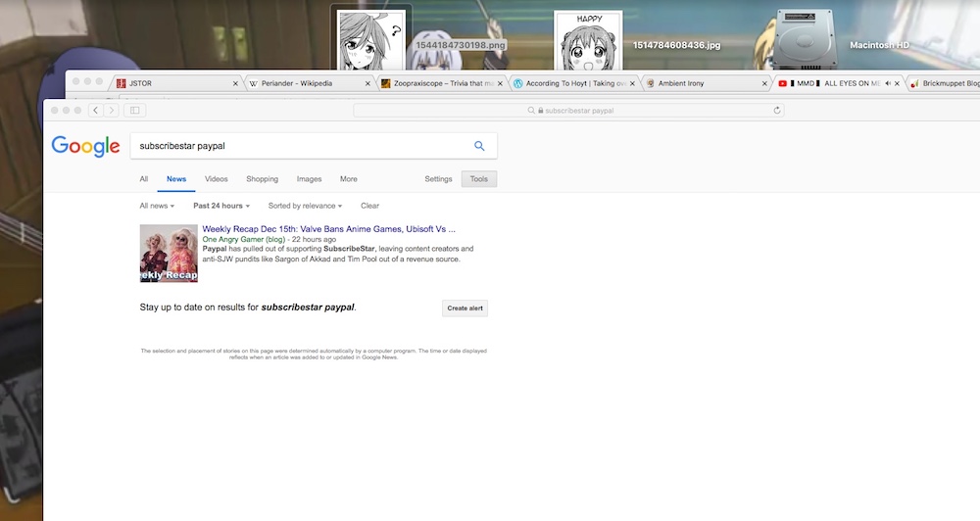Viewport: 980px width, 521px height.
Task: Mute audio on the MMD YouTube tab
Action: (x=887, y=84)
